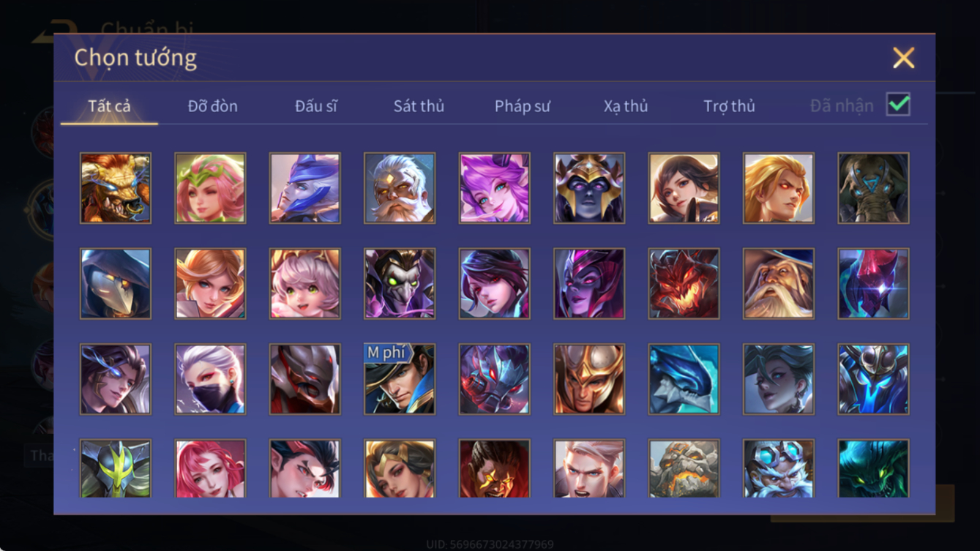Pick the pink-haired hero with green leaf crown
980x551 pixels.
coord(210,188)
